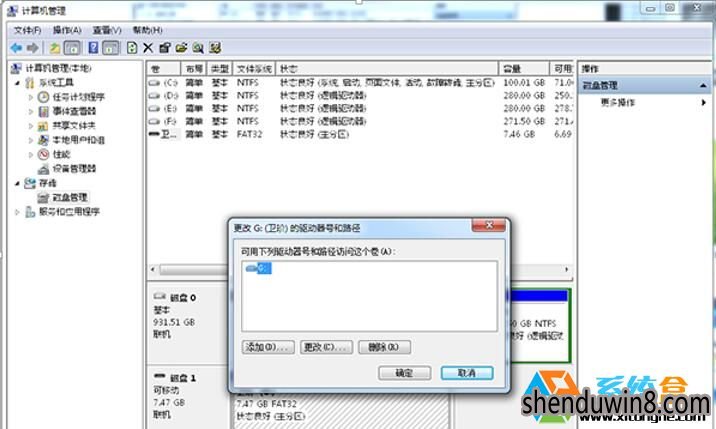716x429 pixels.
Task: Click the volume list left scroll arrow
Action: [x=153, y=270]
